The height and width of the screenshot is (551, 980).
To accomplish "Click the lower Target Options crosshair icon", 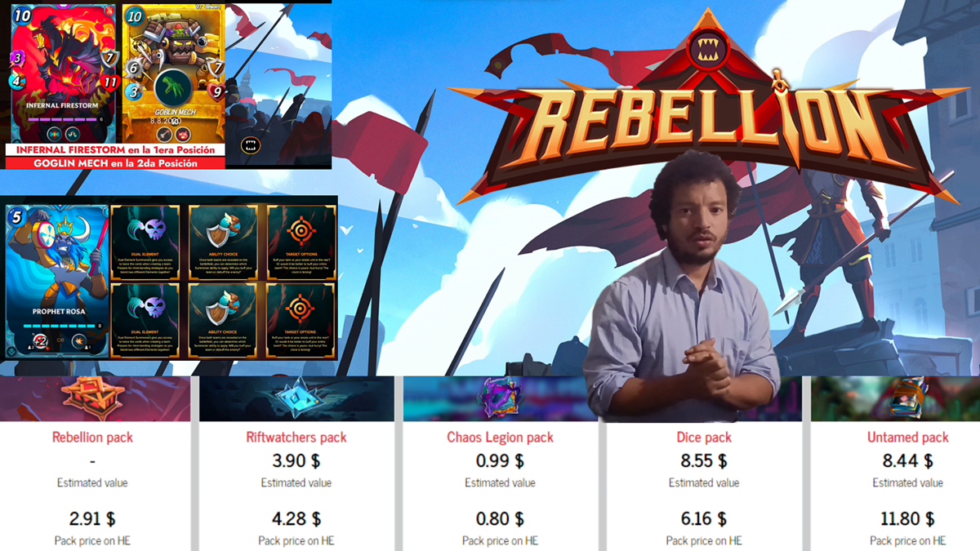I will (x=301, y=304).
